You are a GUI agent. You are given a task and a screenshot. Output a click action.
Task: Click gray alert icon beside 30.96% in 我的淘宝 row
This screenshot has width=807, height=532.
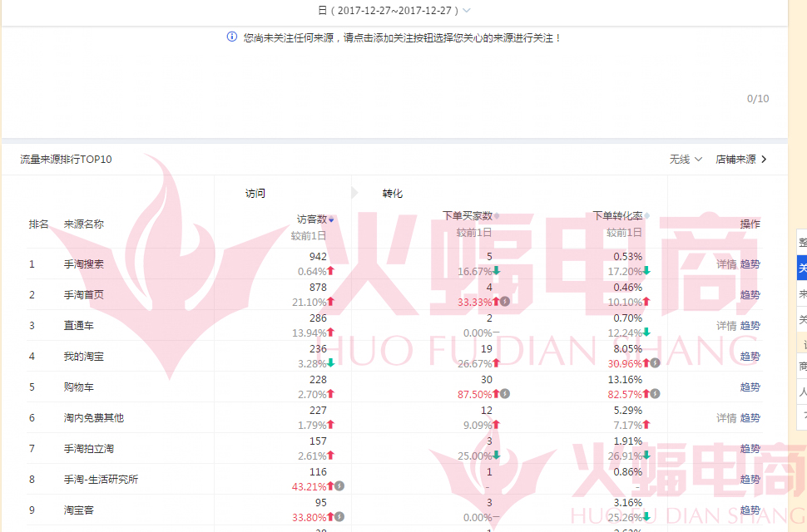656,363
